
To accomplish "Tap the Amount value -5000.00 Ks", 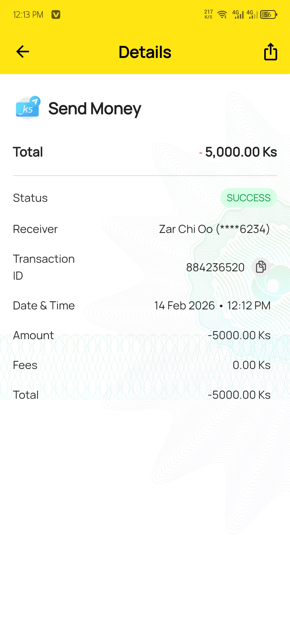I will pyautogui.click(x=239, y=335).
